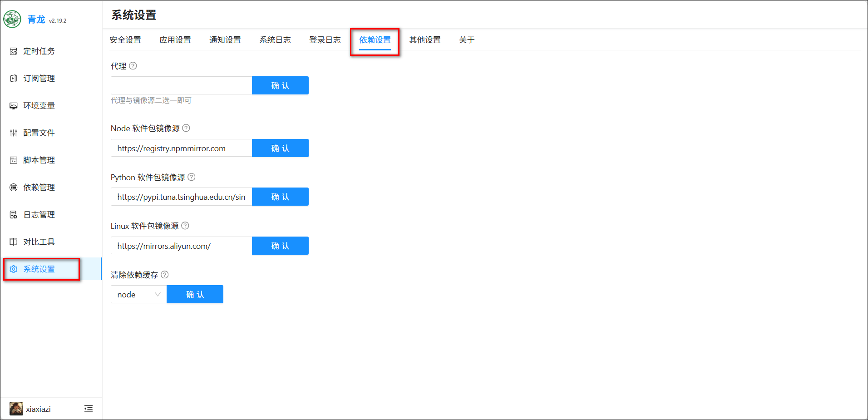Click the 定时任务 sidebar icon
The width and height of the screenshot is (868, 420).
[x=14, y=51]
